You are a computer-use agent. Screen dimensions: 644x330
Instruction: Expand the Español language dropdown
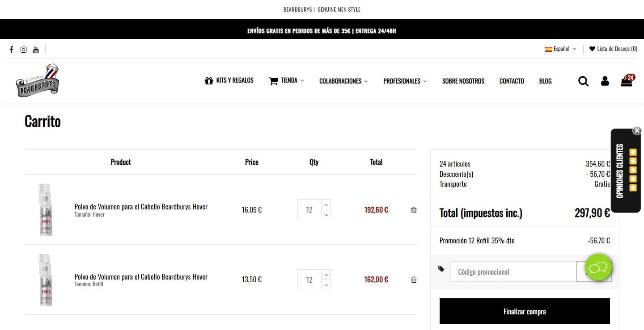click(560, 49)
